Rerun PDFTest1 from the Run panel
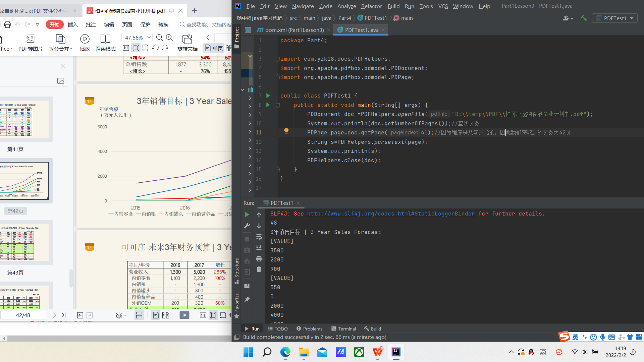The image size is (644, 362). [247, 214]
